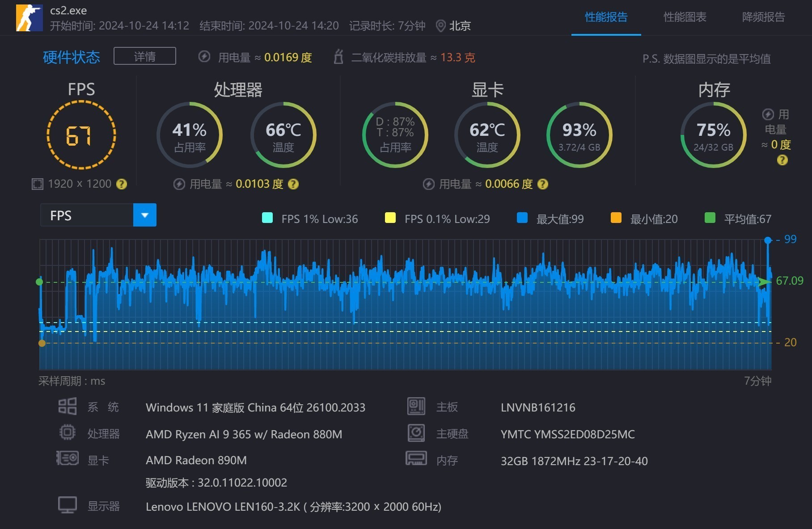Open the help icon under memory 0 度
This screenshot has width=812, height=529.
pos(782,160)
